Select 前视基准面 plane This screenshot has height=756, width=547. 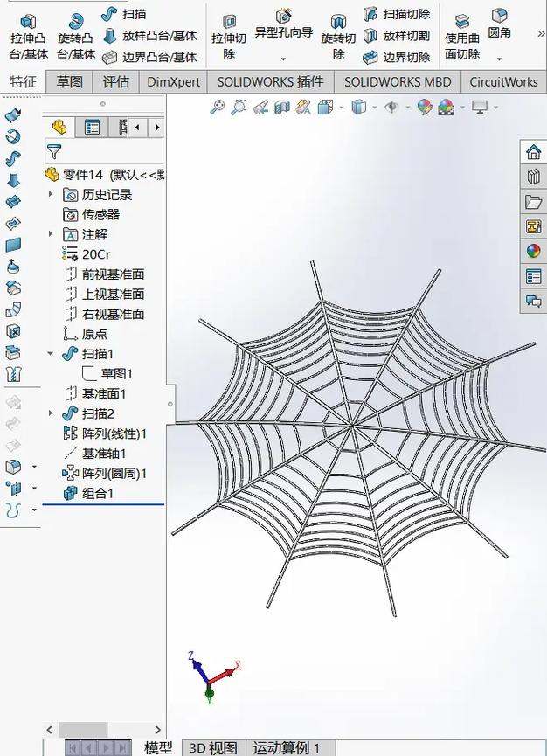tap(104, 274)
